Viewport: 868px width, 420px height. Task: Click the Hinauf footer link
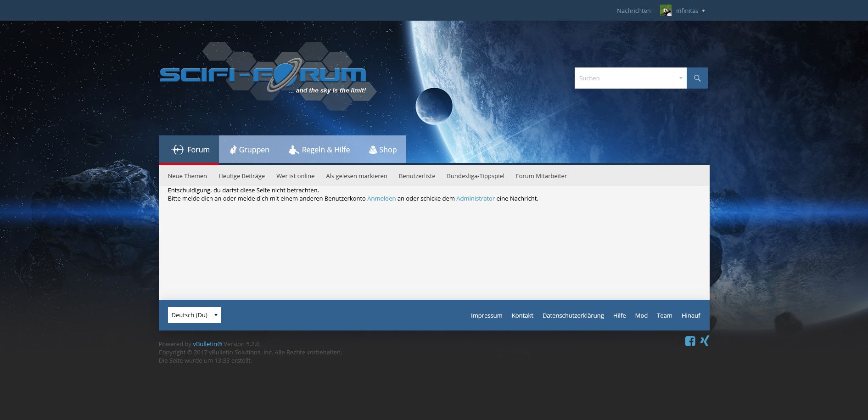[690, 315]
